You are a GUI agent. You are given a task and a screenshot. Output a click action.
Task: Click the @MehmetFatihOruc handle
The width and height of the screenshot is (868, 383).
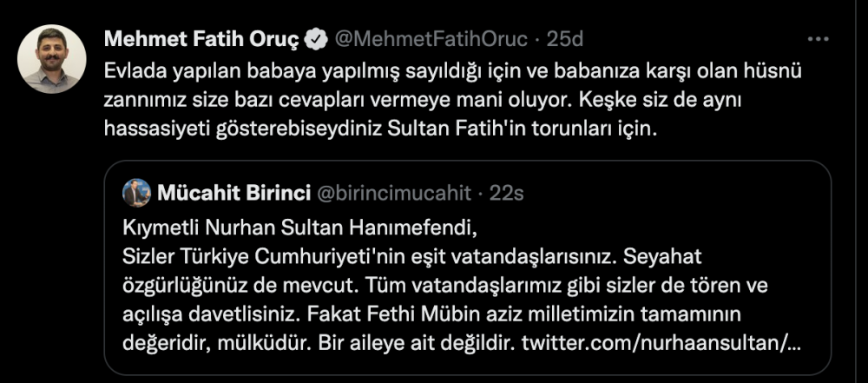tap(430, 39)
